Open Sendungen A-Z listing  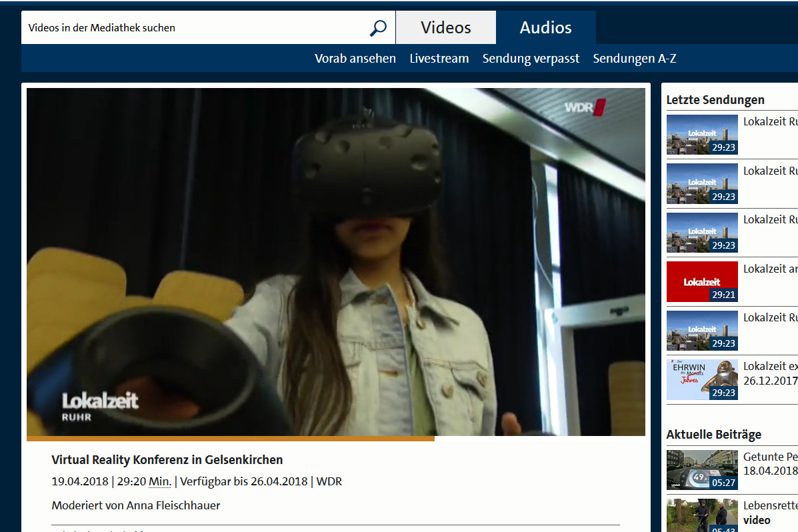coord(634,59)
